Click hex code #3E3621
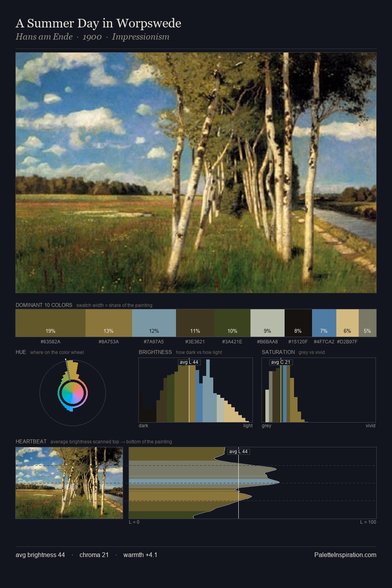Screen dimensions: 392x588 pyautogui.click(x=195, y=342)
